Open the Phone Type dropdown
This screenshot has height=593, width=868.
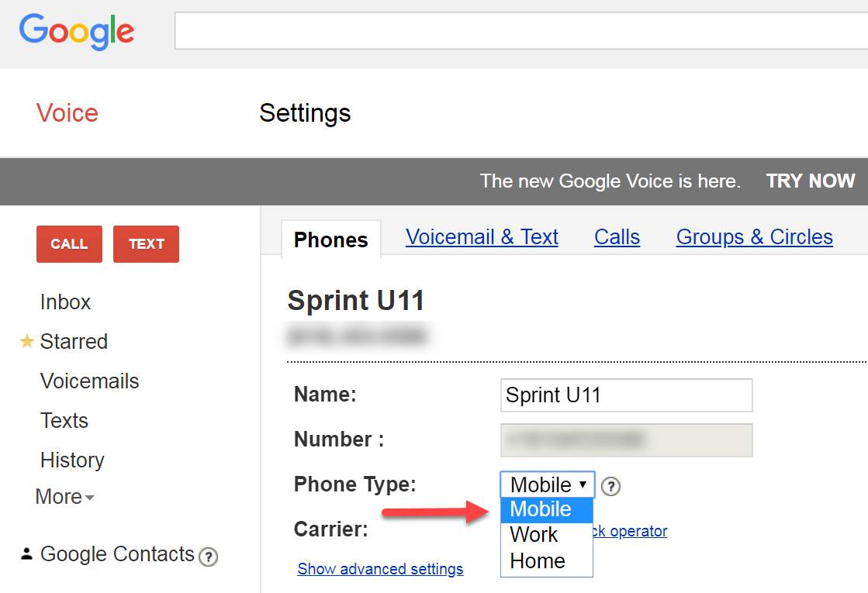(548, 484)
